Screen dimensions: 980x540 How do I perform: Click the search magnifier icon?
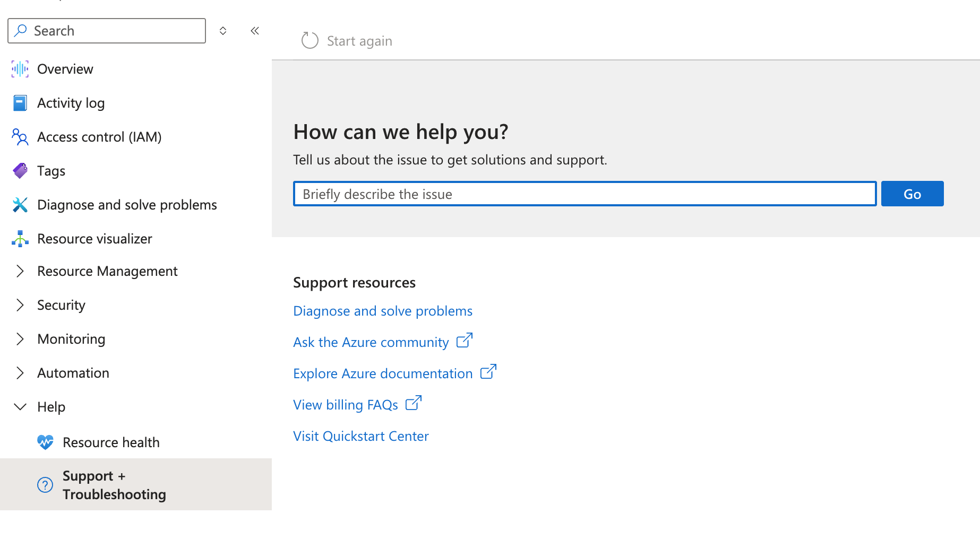point(21,30)
